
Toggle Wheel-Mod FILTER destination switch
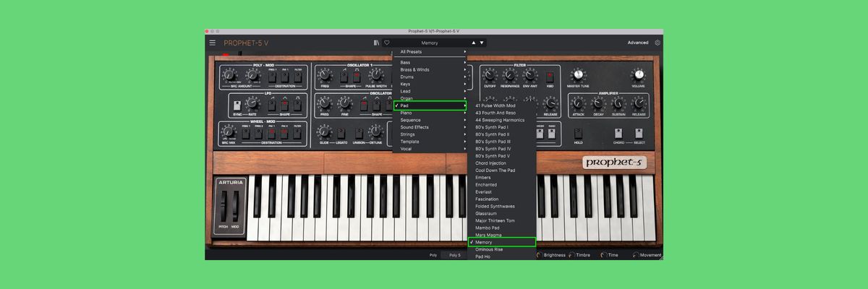299,133
